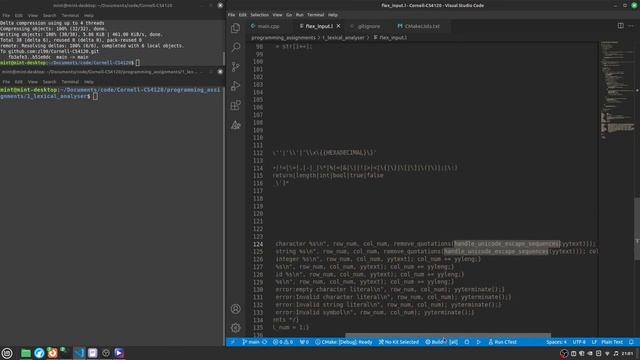
Task: Click the lower terminal's command prompt
Action: [111, 93]
